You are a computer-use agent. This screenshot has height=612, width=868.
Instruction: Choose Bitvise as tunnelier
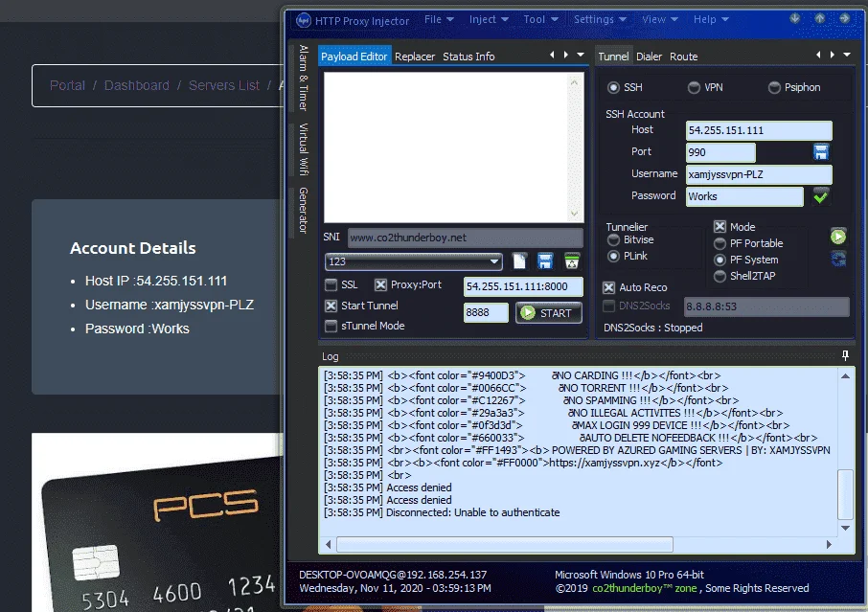tap(613, 240)
